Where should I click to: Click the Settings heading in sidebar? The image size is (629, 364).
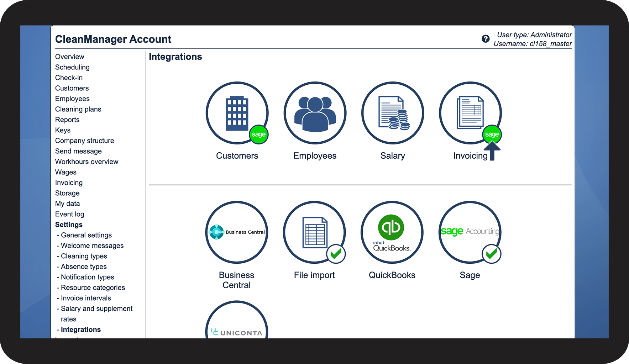pyautogui.click(x=69, y=225)
